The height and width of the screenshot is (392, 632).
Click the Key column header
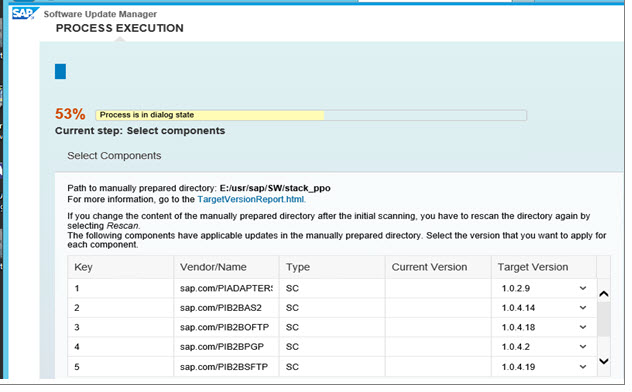pos(121,267)
